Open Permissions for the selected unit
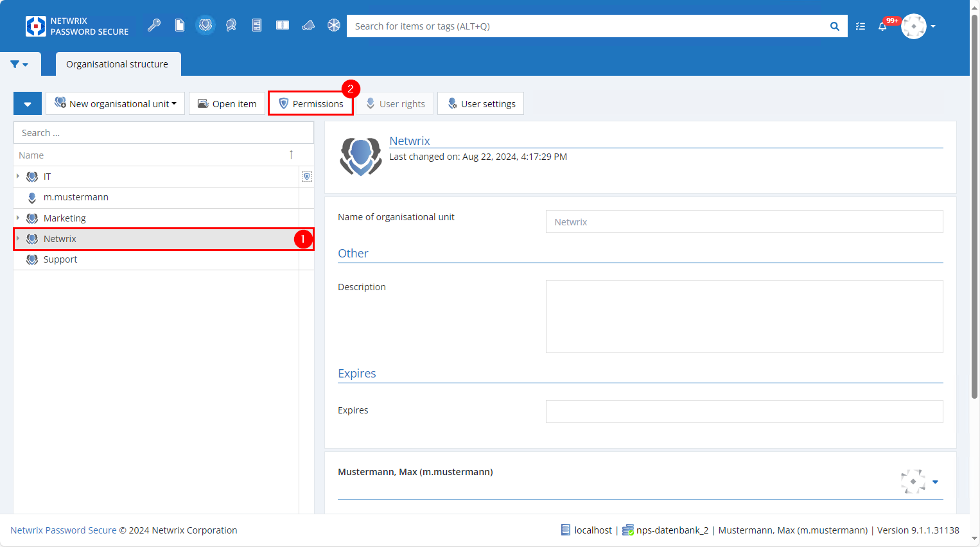Screen dimensions: 980x547 311,103
